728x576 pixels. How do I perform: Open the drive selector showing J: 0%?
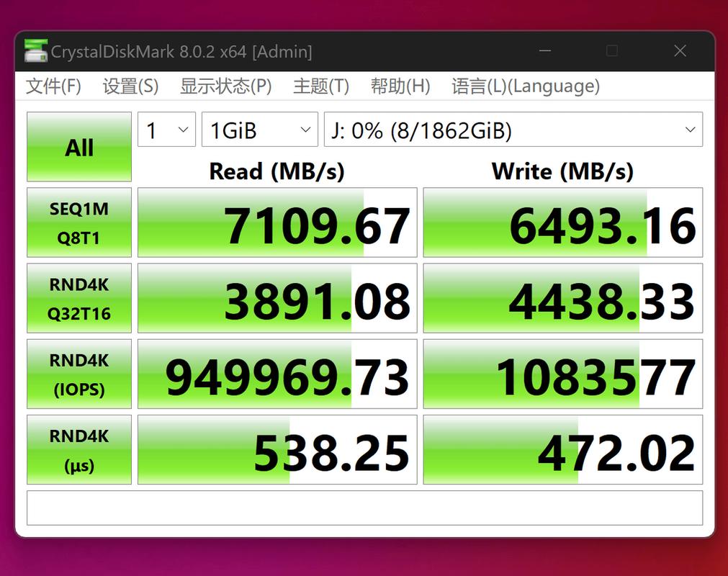[x=513, y=130]
